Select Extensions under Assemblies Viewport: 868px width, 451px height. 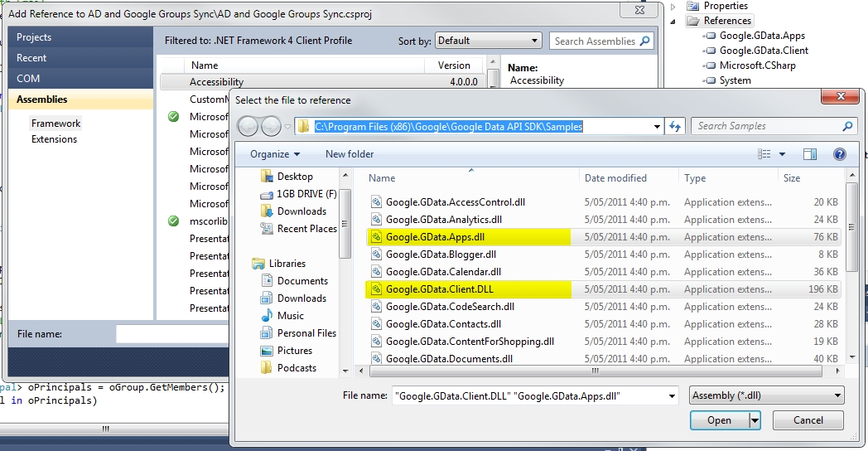coord(55,139)
